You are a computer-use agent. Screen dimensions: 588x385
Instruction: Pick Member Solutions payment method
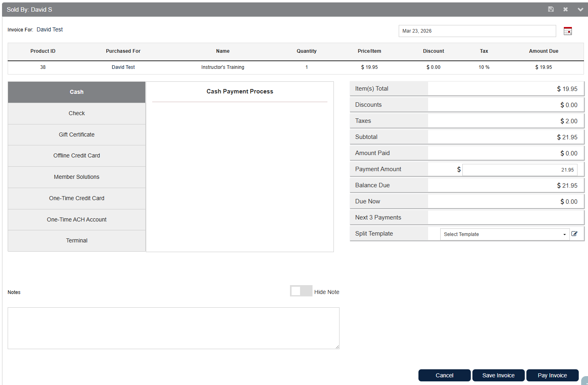(x=77, y=177)
